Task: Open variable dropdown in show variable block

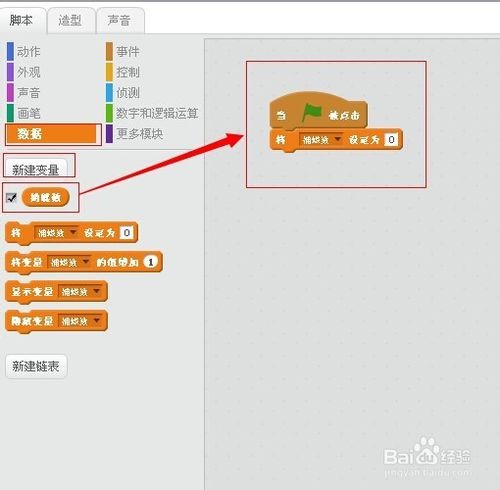Action: pyautogui.click(x=80, y=292)
